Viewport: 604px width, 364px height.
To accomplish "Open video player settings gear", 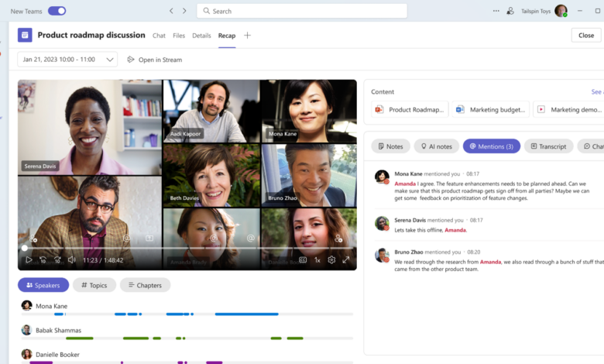I will [x=331, y=260].
